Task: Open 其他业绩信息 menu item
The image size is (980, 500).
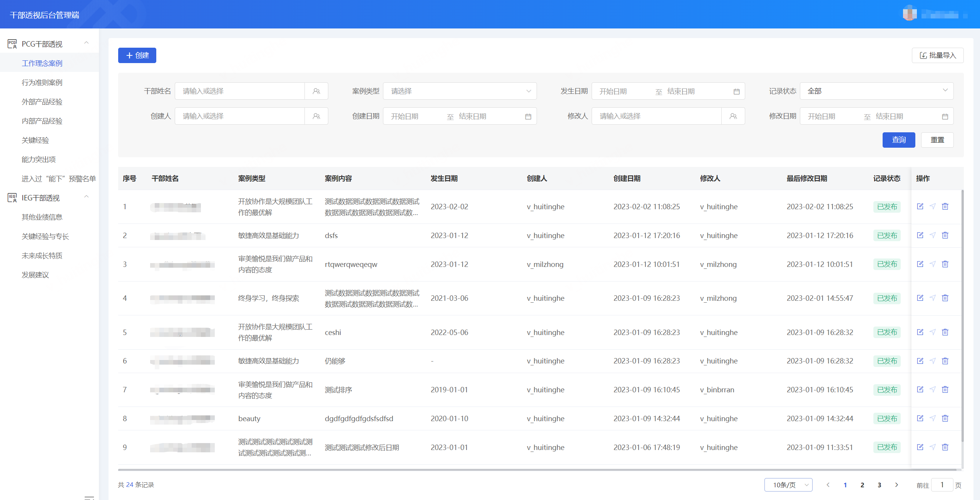Action: click(42, 217)
